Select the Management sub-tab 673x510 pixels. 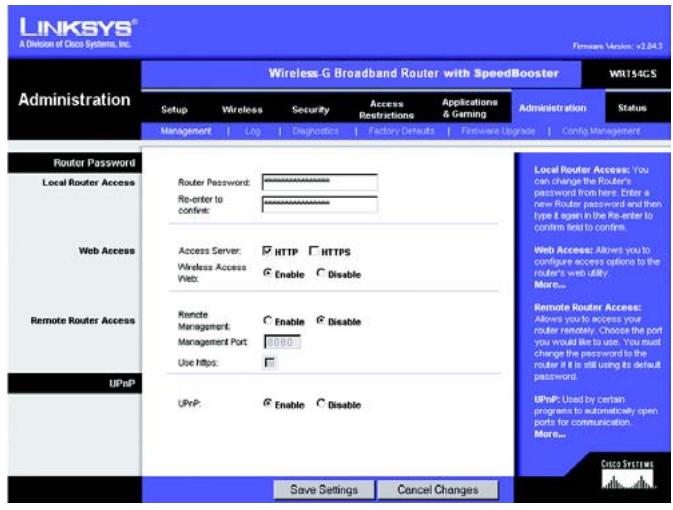186,131
